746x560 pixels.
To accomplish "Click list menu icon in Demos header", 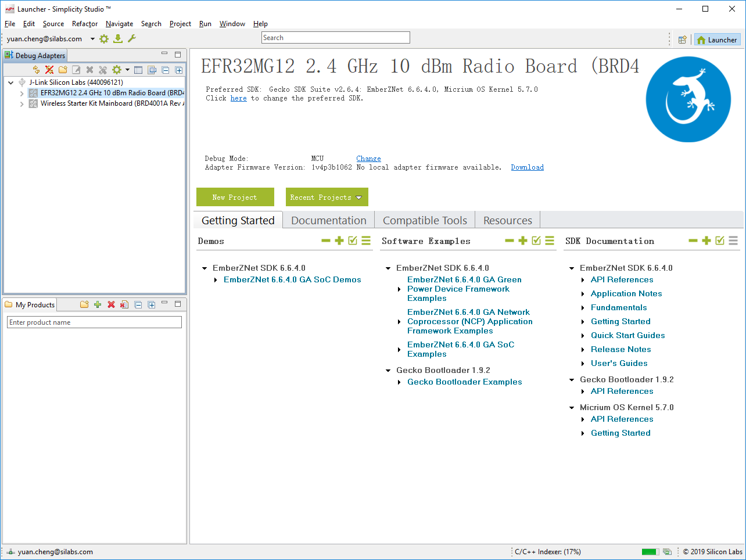I will 366,240.
